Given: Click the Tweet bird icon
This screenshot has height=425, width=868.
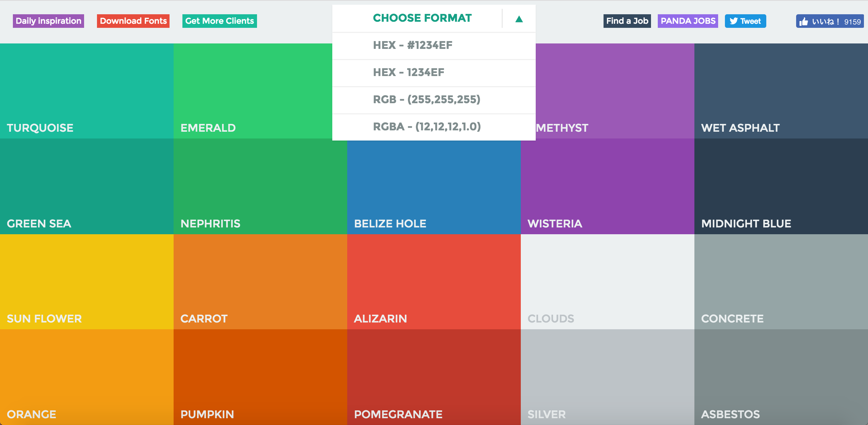Looking at the screenshot, I should click(x=734, y=21).
